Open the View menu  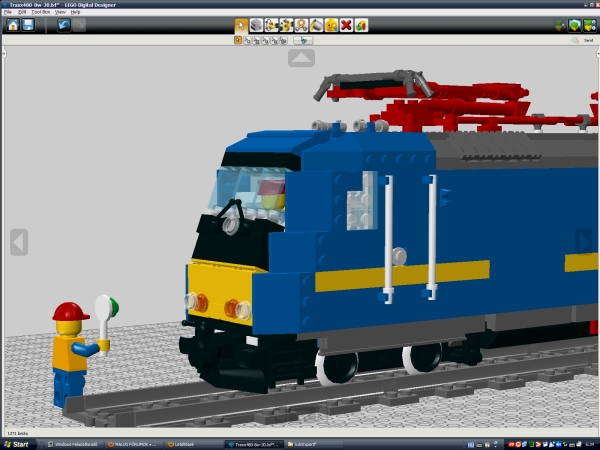click(60, 12)
